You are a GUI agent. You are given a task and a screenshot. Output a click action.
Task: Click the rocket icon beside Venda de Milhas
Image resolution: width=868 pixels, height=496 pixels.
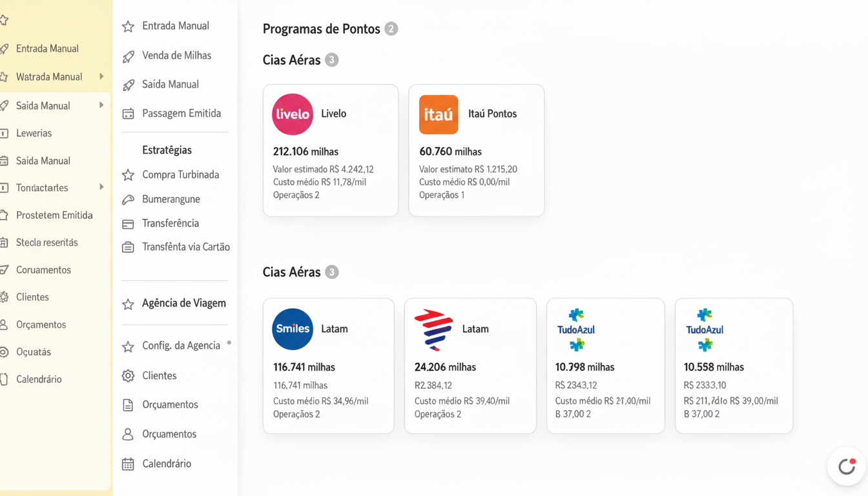[129, 56]
